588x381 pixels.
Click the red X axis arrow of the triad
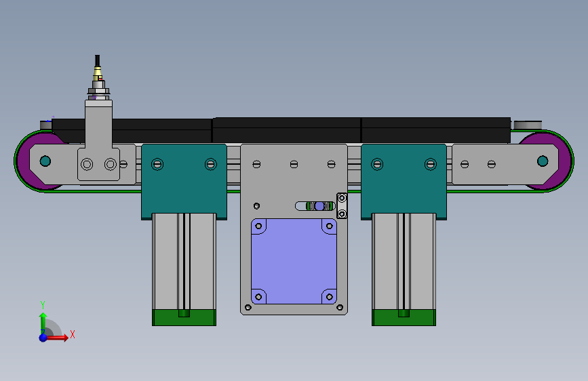click(x=58, y=338)
